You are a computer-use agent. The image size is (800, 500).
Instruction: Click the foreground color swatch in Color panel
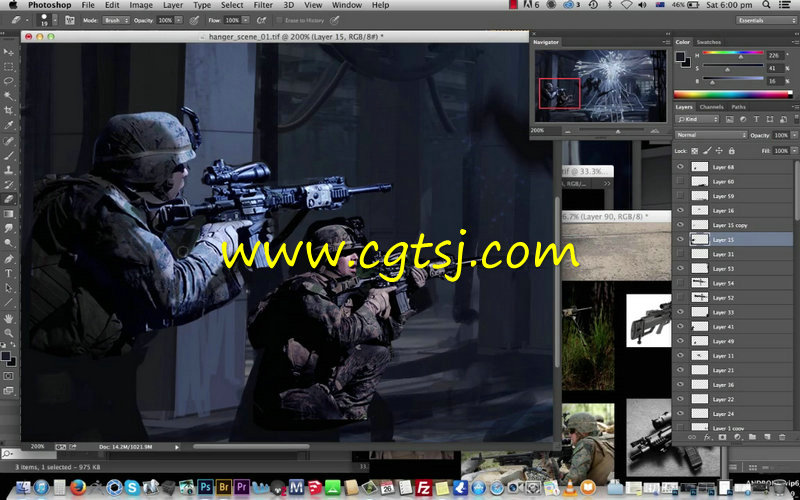pyautogui.click(x=680, y=56)
